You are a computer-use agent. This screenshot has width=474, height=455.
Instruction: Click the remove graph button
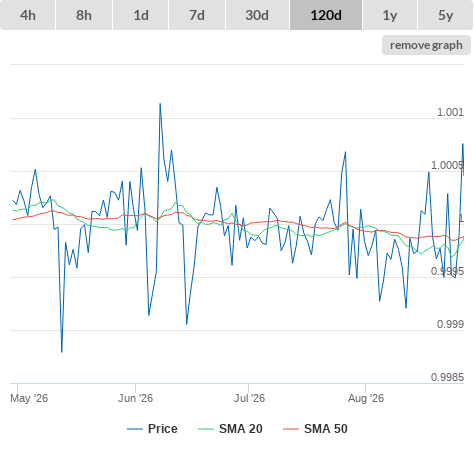click(x=426, y=45)
